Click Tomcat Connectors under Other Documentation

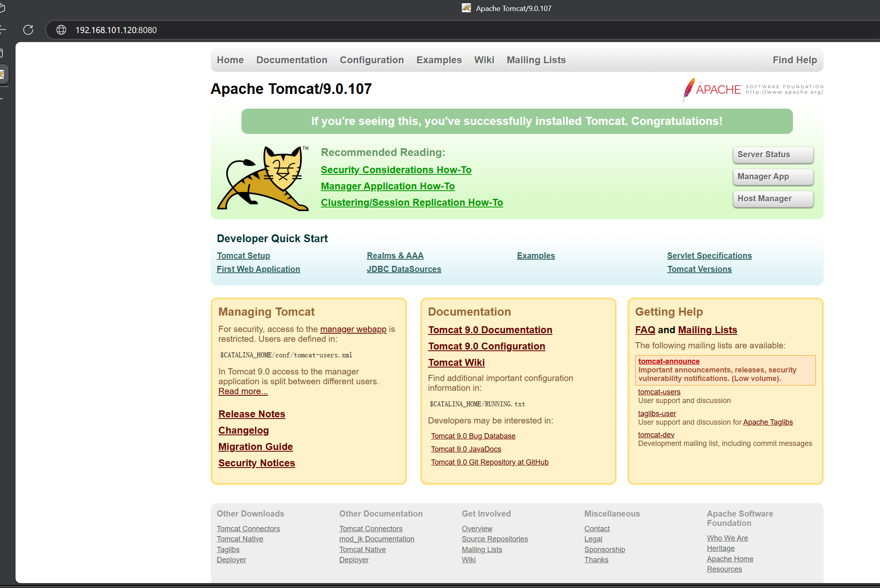point(371,529)
